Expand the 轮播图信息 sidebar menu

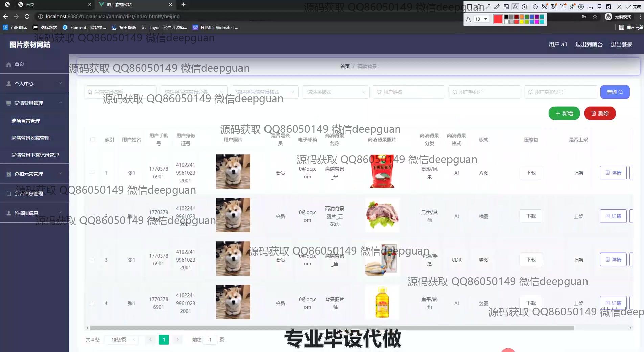click(x=34, y=213)
